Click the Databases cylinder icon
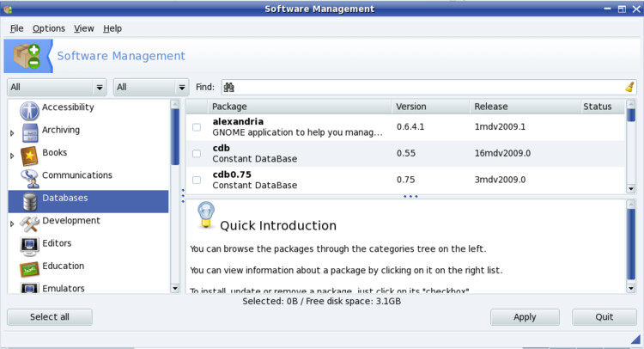The image size is (644, 349). tap(30, 201)
